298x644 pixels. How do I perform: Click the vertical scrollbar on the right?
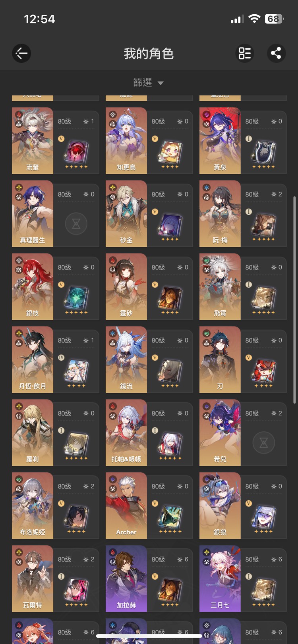[x=294, y=300]
